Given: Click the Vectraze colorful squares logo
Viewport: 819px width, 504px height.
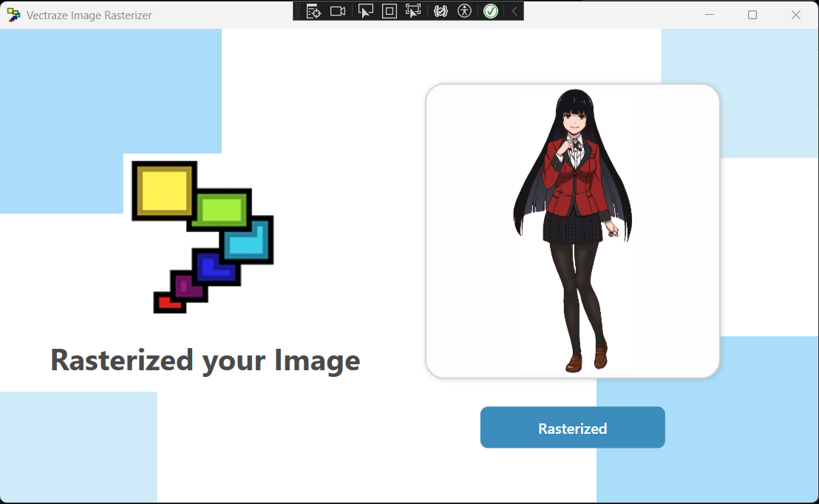Looking at the screenshot, I should [x=203, y=236].
